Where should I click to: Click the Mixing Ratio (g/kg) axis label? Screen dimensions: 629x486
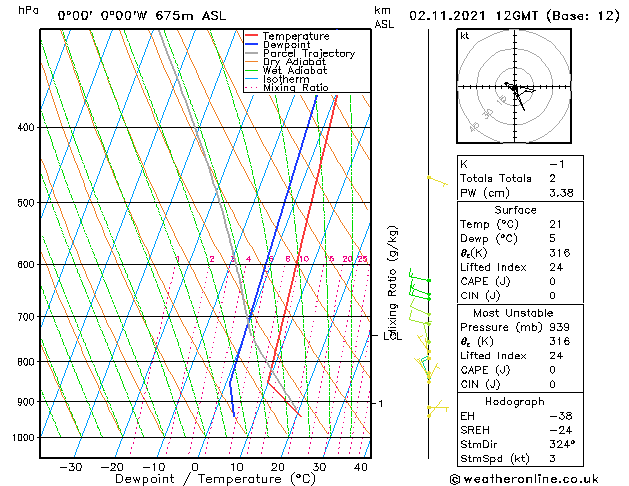point(392,280)
